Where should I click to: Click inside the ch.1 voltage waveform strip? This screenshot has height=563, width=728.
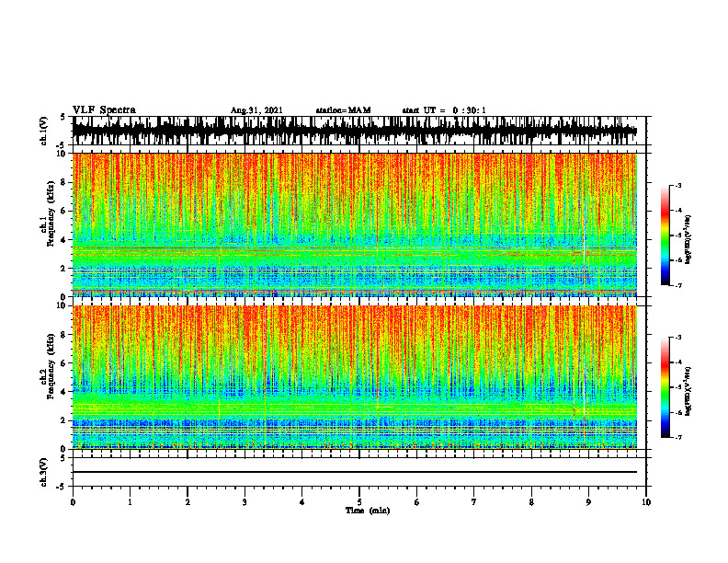pyautogui.click(x=355, y=131)
